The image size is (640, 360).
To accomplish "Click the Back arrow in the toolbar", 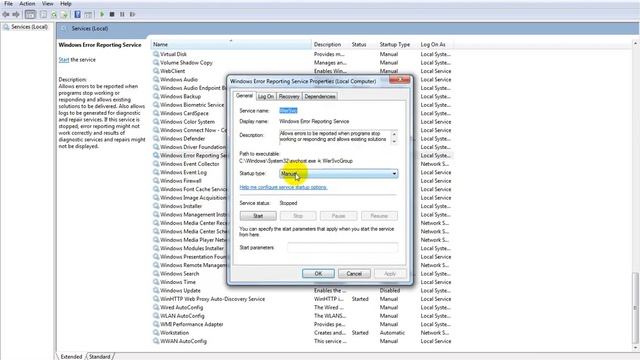I will [x=6, y=14].
